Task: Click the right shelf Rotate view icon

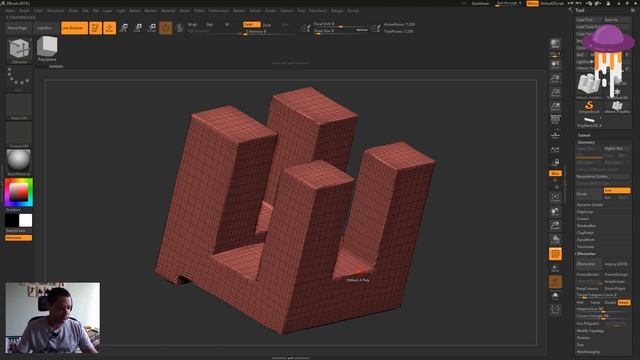Action: [555, 240]
